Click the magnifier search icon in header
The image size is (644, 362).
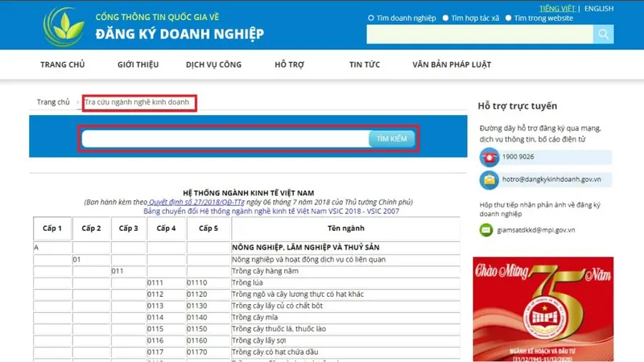tap(603, 34)
